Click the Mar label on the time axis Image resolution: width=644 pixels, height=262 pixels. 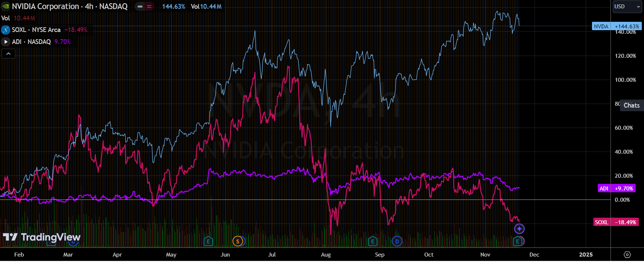click(x=68, y=255)
